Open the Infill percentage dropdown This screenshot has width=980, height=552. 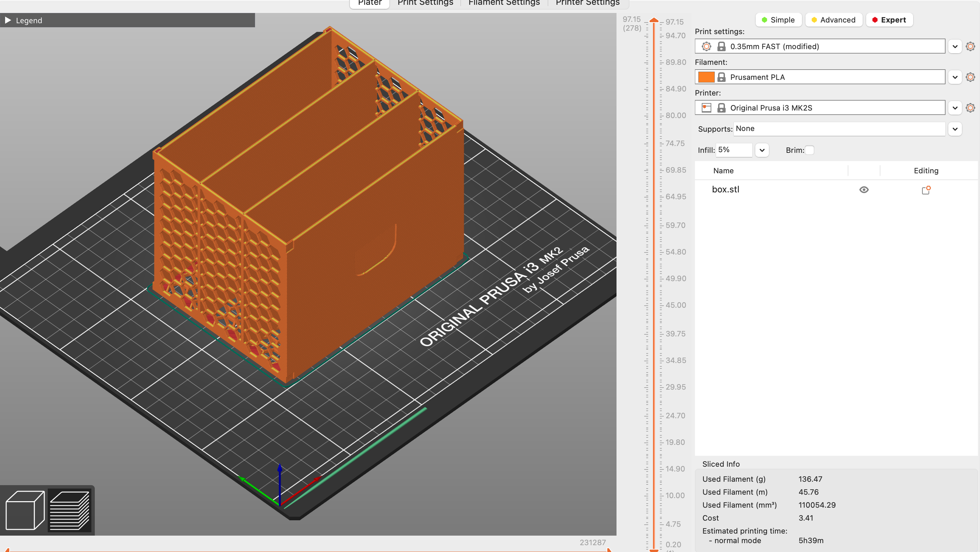pyautogui.click(x=762, y=150)
